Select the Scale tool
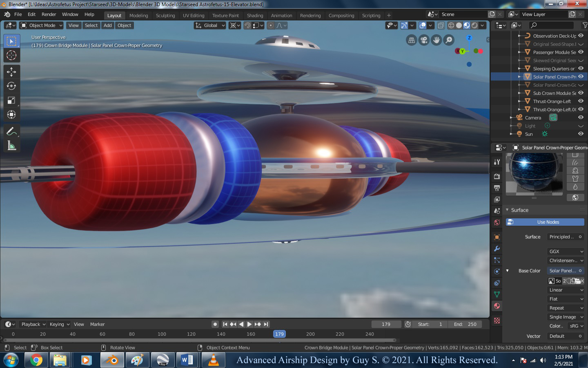Image resolution: width=588 pixels, height=368 pixels. click(x=11, y=101)
